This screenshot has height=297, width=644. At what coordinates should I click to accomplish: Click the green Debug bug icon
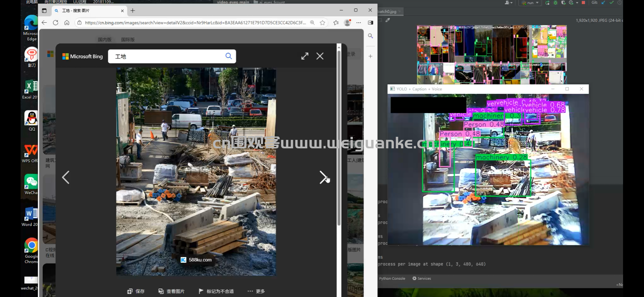555,3
